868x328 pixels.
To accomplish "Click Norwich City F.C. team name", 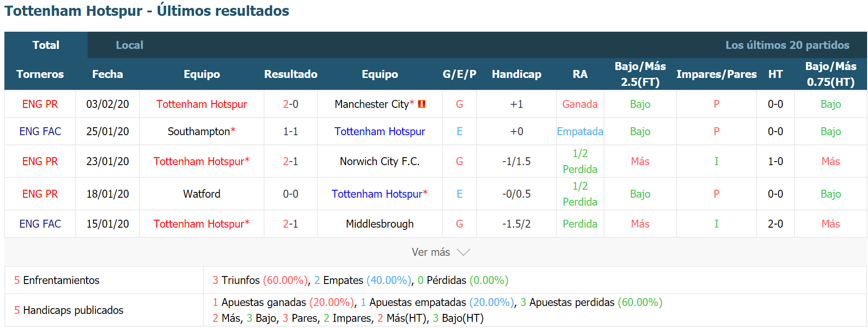I will click(379, 161).
